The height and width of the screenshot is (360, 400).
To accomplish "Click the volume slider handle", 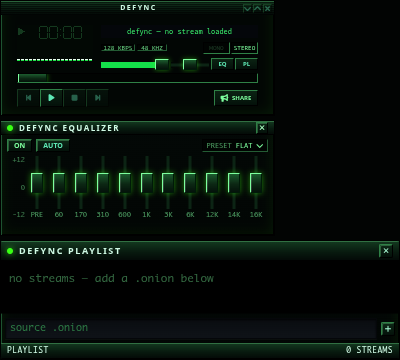I will click(x=162, y=65).
